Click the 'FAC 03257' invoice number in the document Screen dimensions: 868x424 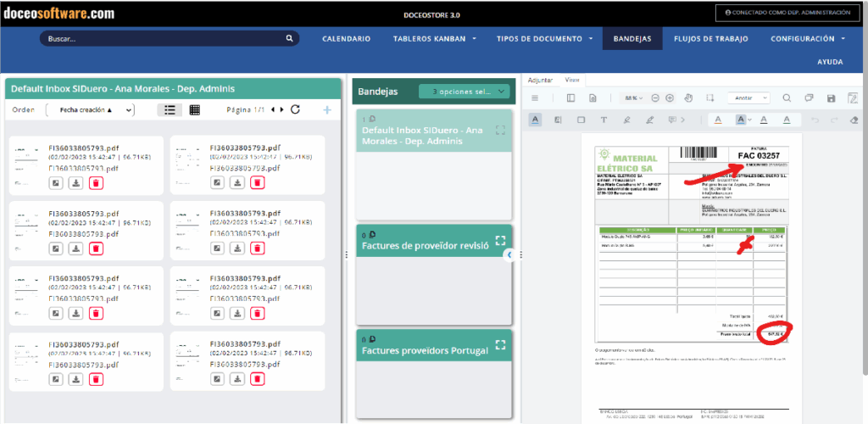759,156
